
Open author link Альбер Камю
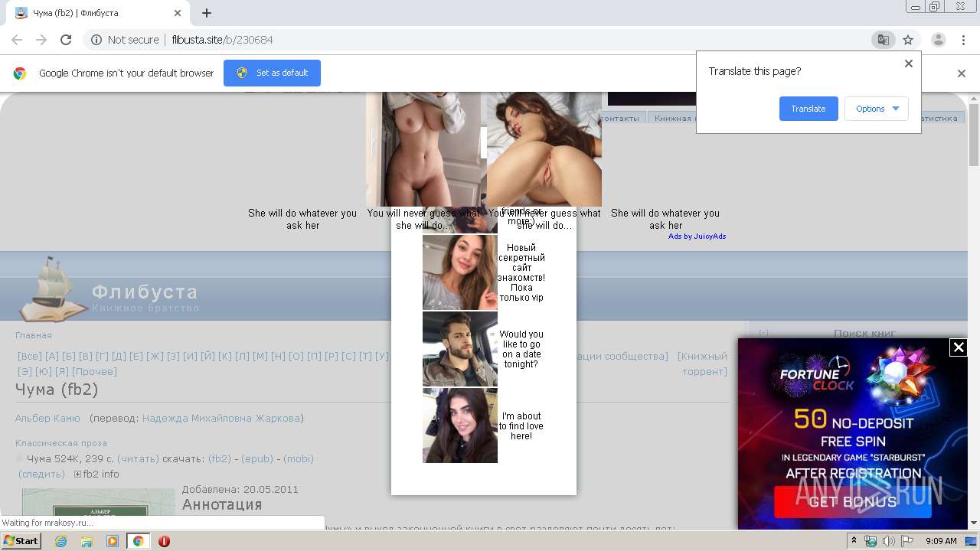coord(47,418)
